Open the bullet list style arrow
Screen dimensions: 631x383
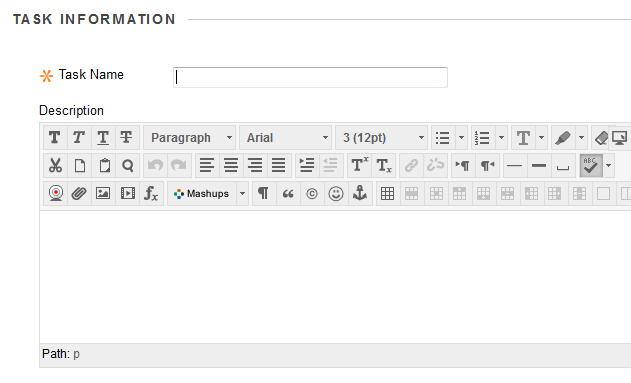[x=462, y=138]
